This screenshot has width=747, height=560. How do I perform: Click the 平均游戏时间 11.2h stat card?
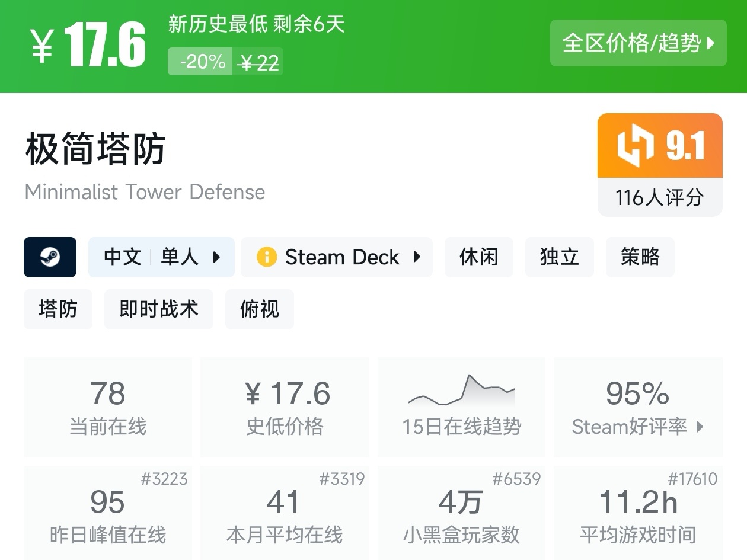(x=639, y=511)
